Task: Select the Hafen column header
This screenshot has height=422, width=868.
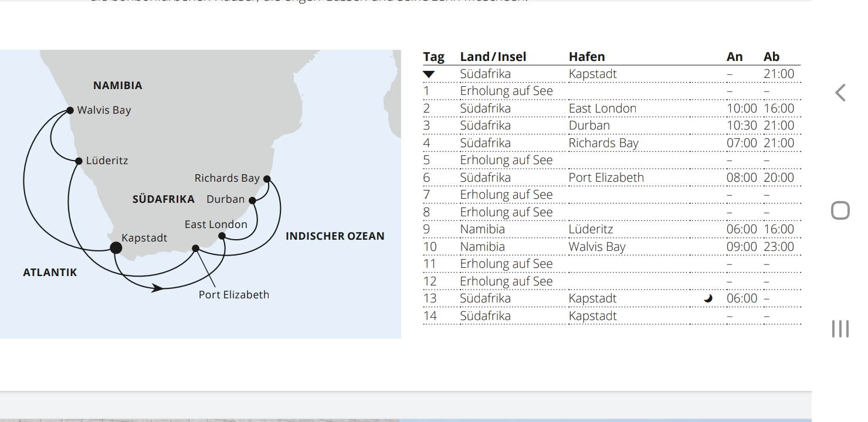Action: pyautogui.click(x=586, y=57)
